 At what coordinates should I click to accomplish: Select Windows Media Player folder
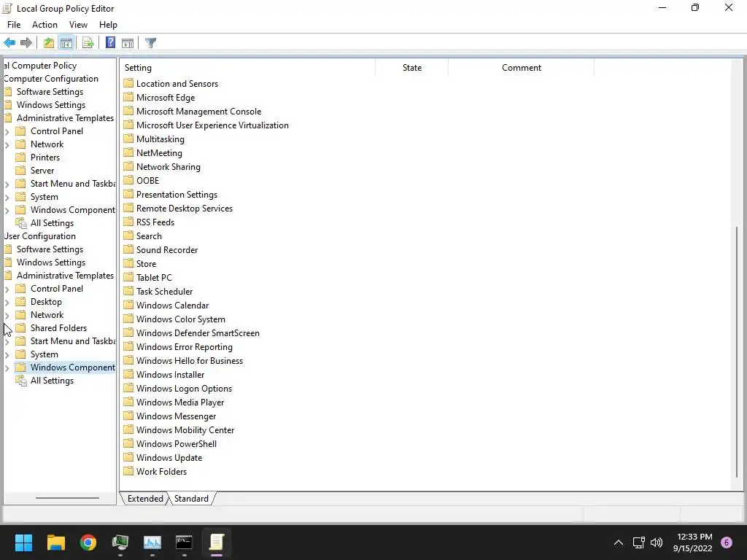tap(180, 402)
